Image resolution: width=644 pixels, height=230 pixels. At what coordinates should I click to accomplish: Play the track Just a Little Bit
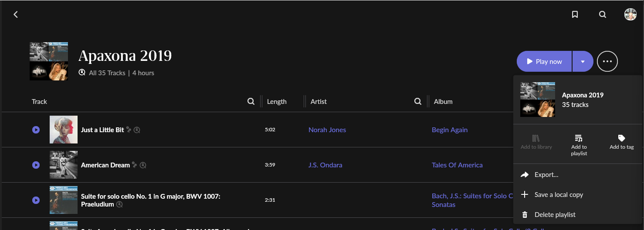(36, 130)
